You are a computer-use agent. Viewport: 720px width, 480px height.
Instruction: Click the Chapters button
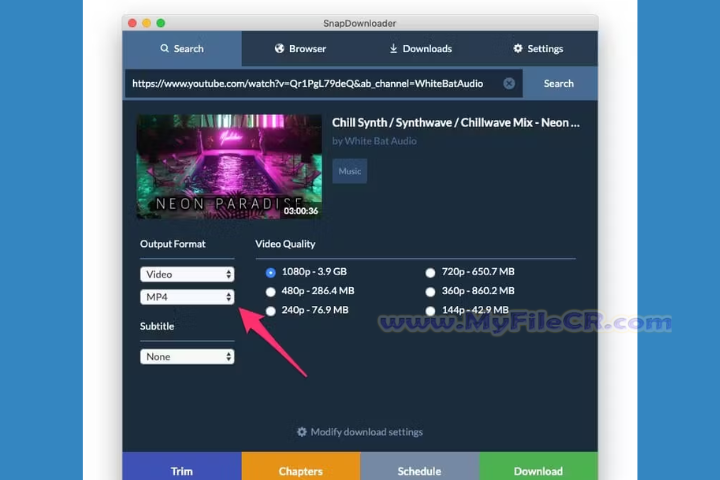coord(301,466)
